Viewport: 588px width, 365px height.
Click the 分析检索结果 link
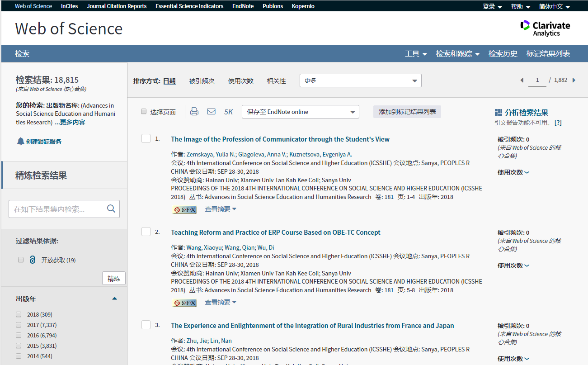(527, 113)
